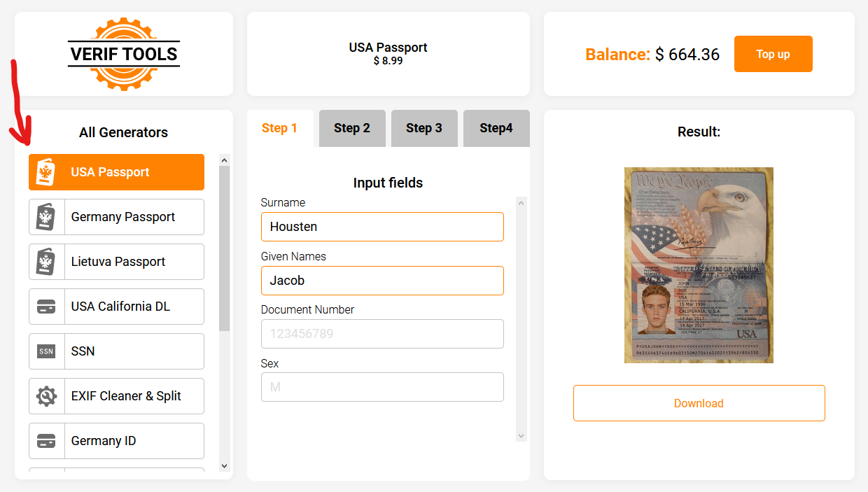
Task: Click the generators list scroll-down arrow
Action: coord(224,465)
